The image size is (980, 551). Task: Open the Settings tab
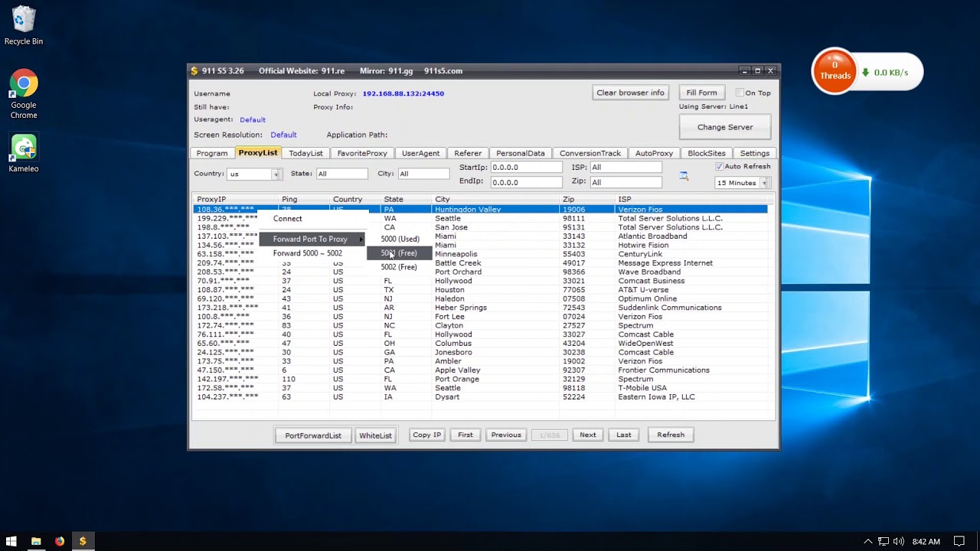coord(754,153)
